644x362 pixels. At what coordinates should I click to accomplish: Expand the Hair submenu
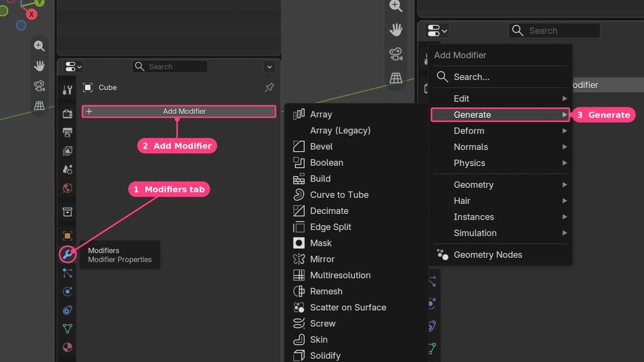(x=500, y=201)
